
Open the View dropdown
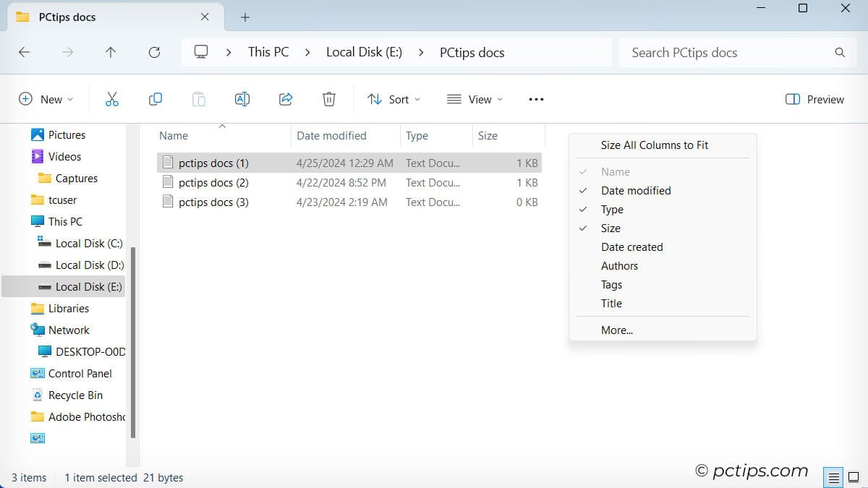click(x=474, y=99)
